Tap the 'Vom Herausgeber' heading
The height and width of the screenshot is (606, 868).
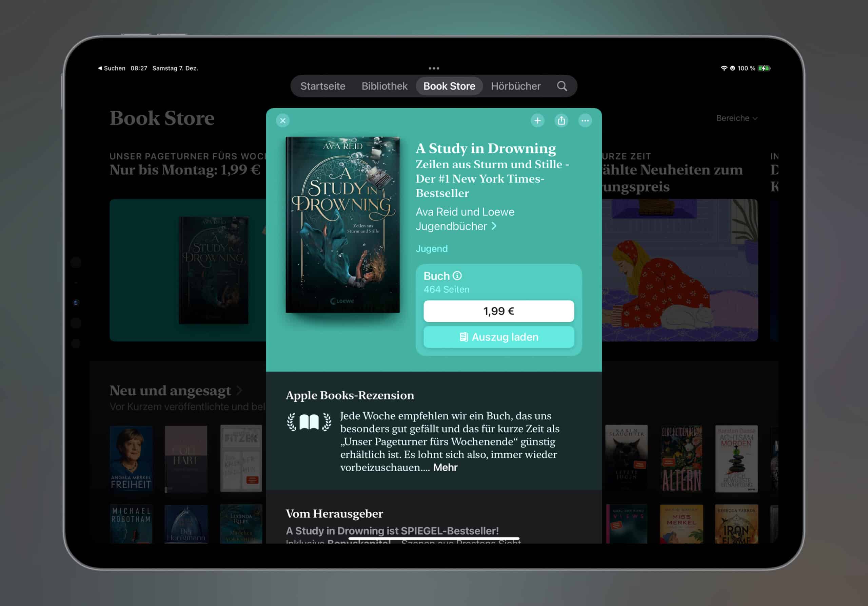[x=335, y=514]
